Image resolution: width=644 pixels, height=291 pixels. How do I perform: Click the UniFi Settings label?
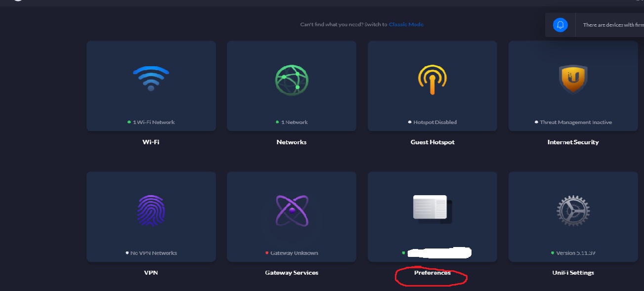pos(573,273)
